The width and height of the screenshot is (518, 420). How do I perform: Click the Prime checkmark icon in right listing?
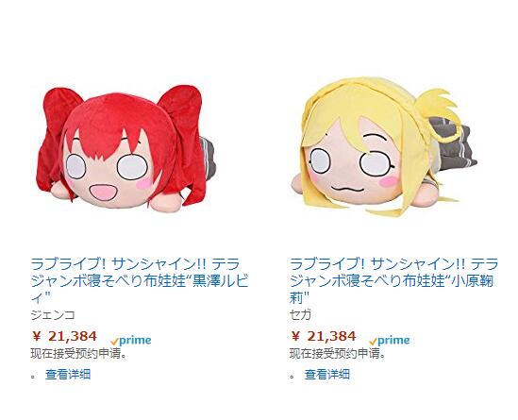click(x=373, y=342)
